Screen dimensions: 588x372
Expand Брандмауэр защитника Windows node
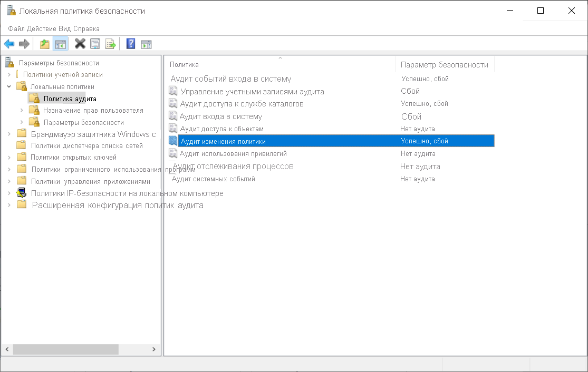click(9, 134)
